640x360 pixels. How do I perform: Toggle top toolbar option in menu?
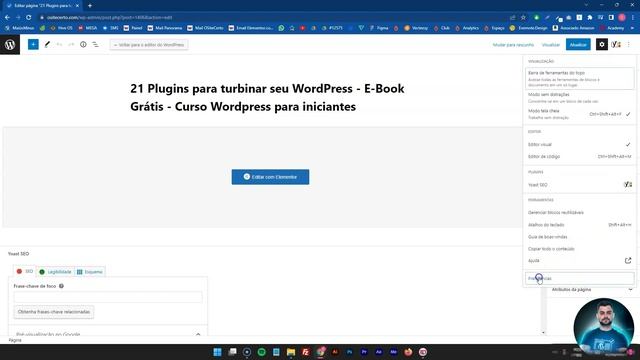pyautogui.click(x=580, y=78)
